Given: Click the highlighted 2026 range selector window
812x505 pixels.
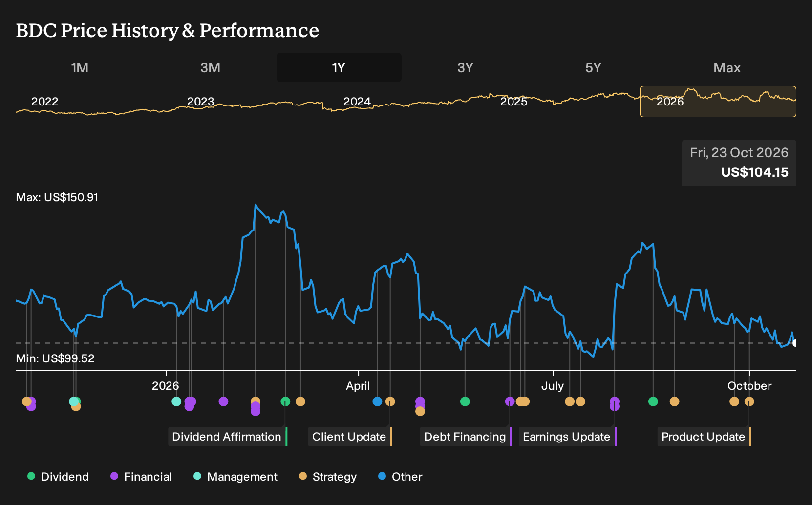Looking at the screenshot, I should pos(718,102).
